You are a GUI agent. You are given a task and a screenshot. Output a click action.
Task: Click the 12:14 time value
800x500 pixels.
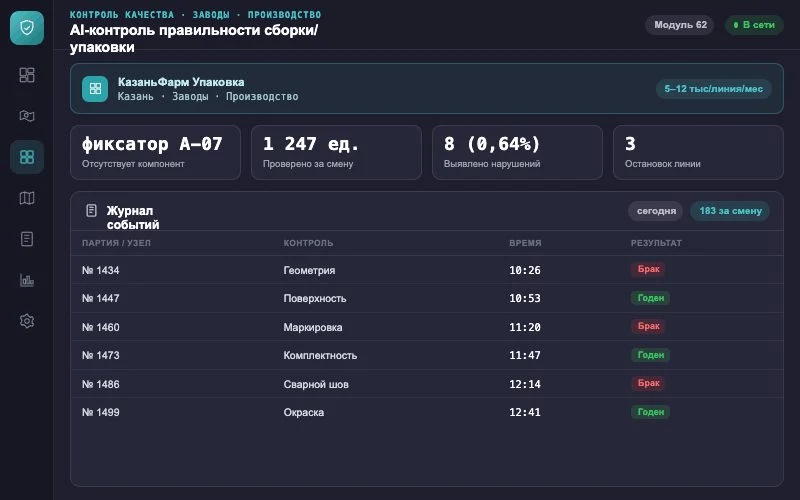click(x=524, y=384)
